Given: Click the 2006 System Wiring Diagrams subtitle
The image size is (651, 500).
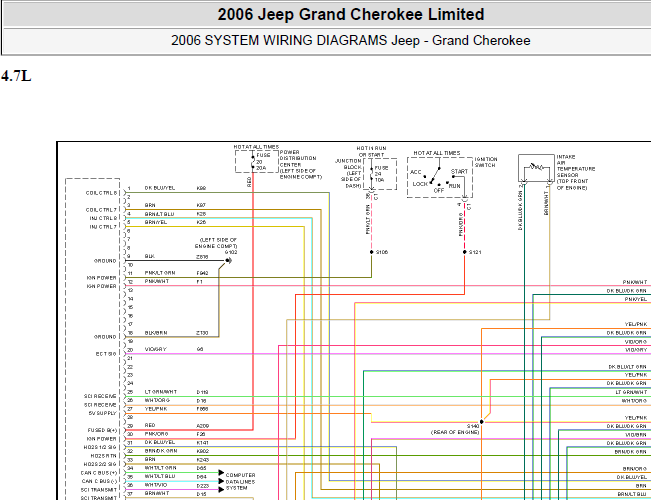Looking at the screenshot, I should 351,41.
